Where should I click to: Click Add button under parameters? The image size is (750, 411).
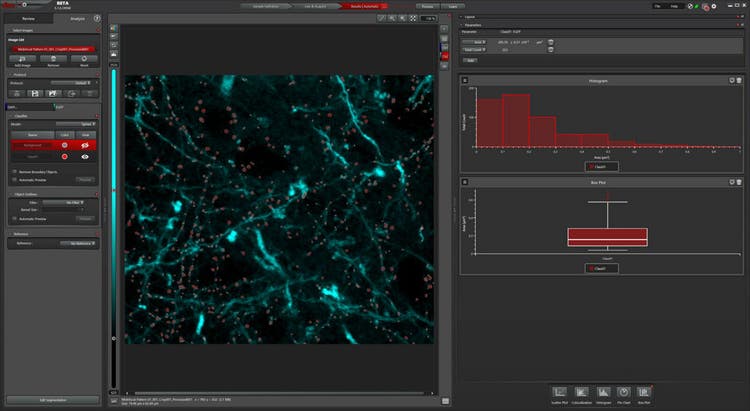(470, 60)
